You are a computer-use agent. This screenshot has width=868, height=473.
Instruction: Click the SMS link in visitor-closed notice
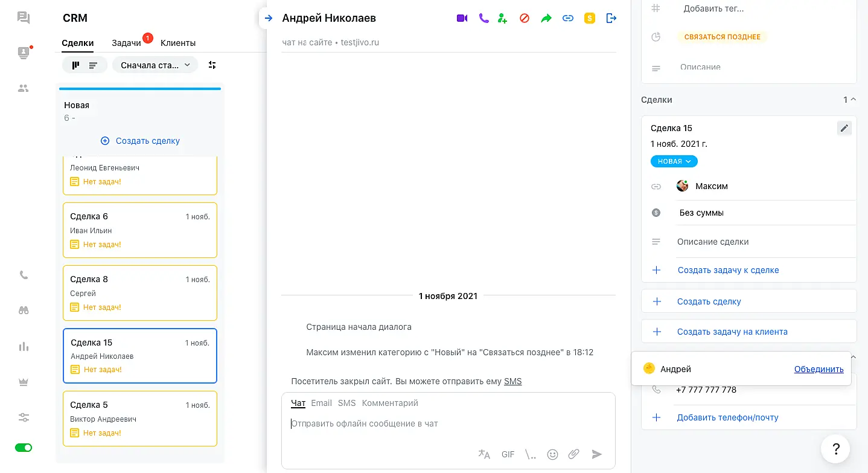point(513,381)
